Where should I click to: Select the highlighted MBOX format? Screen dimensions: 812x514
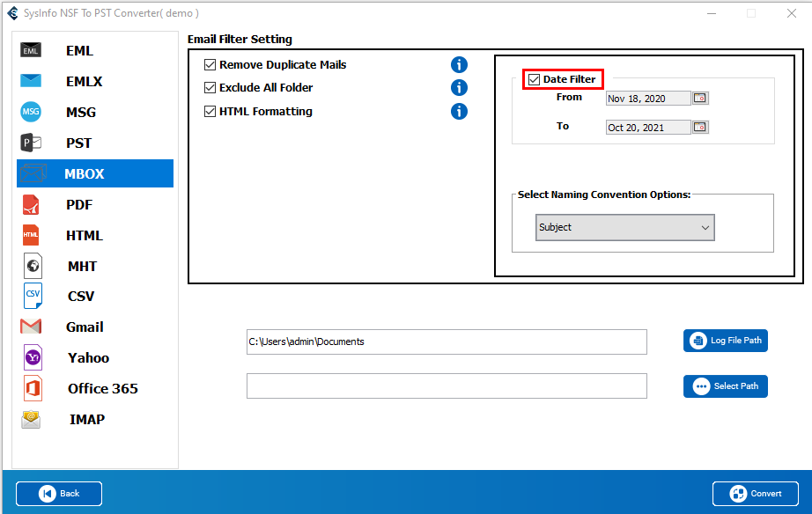(95, 173)
